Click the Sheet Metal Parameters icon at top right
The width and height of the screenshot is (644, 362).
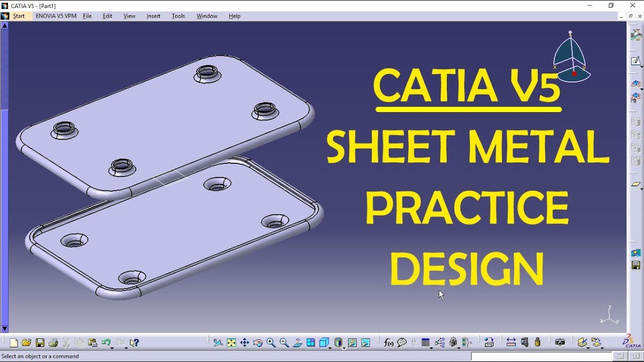click(636, 34)
